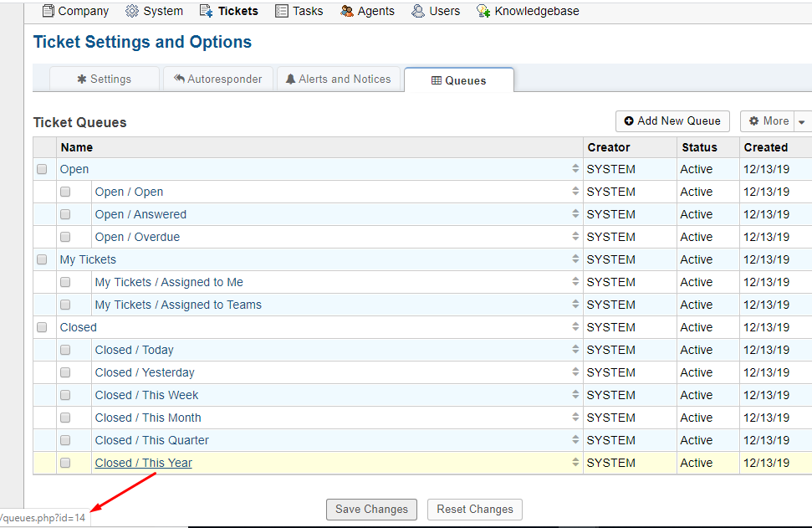This screenshot has width=812, height=528.
Task: Check the Closed / This Year checkbox
Action: [x=65, y=463]
